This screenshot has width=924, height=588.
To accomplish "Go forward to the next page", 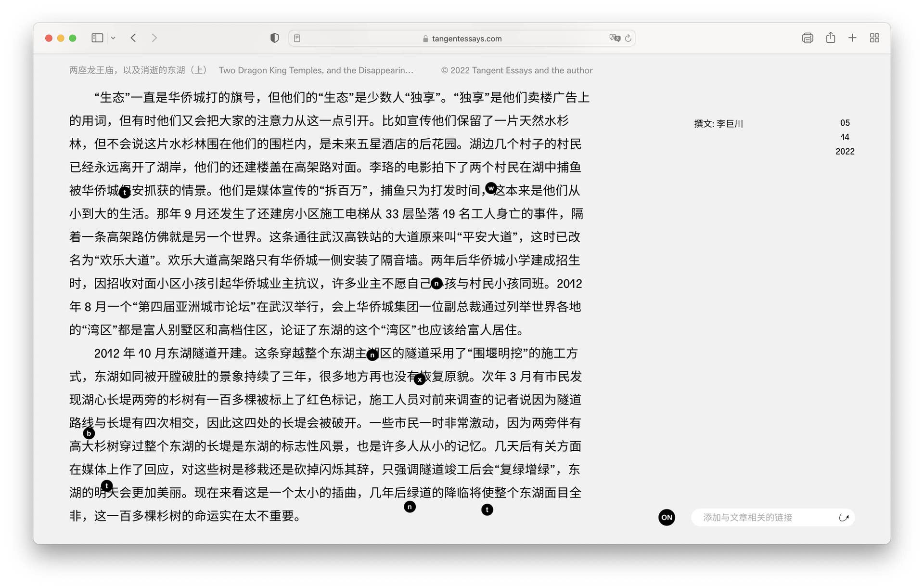I will pyautogui.click(x=154, y=38).
